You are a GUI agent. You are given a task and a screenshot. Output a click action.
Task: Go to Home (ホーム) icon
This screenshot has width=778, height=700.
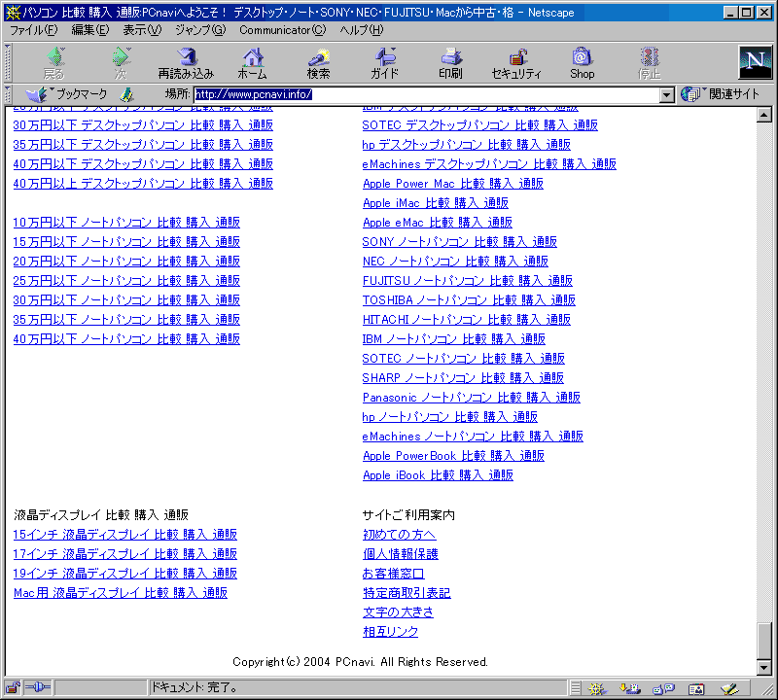(x=252, y=63)
